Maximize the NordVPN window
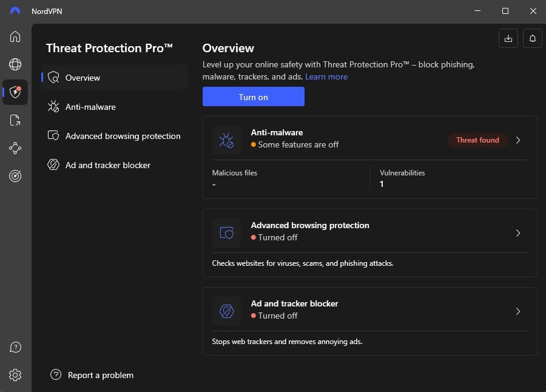Viewport: 546px width, 392px height. pyautogui.click(x=505, y=11)
